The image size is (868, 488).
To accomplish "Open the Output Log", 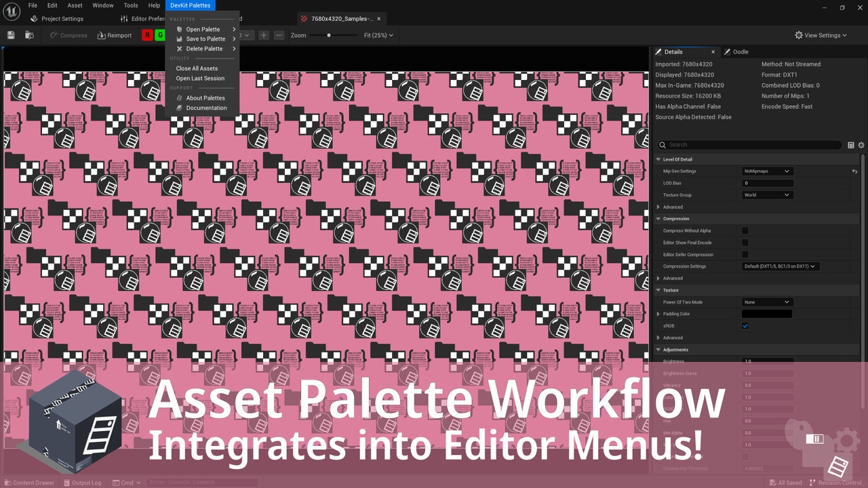I will [x=82, y=483].
